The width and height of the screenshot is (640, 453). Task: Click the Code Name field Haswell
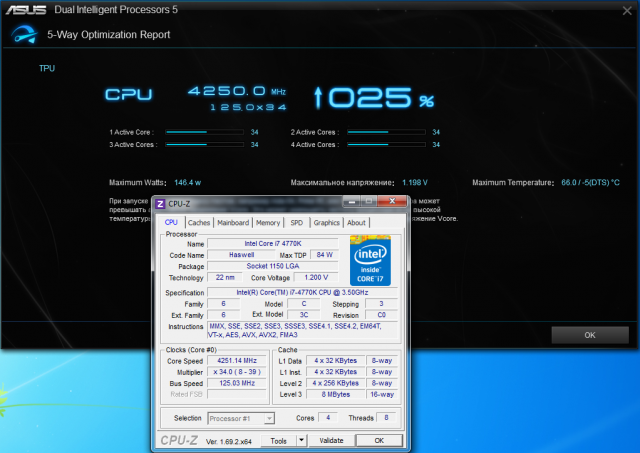(241, 255)
